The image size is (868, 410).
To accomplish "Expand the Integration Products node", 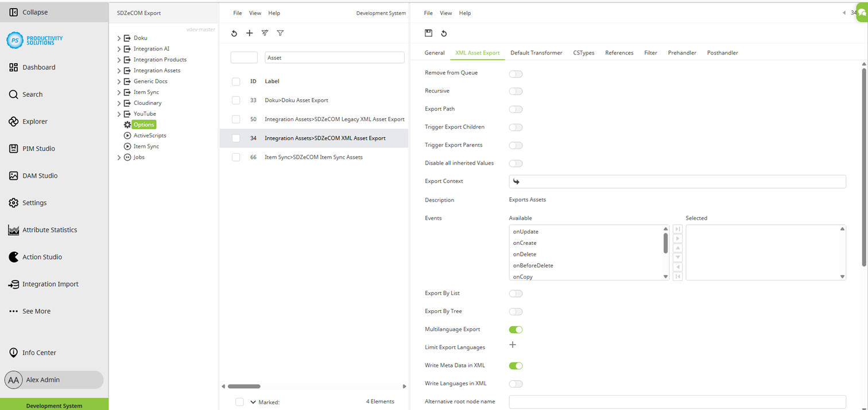I will click(x=119, y=60).
